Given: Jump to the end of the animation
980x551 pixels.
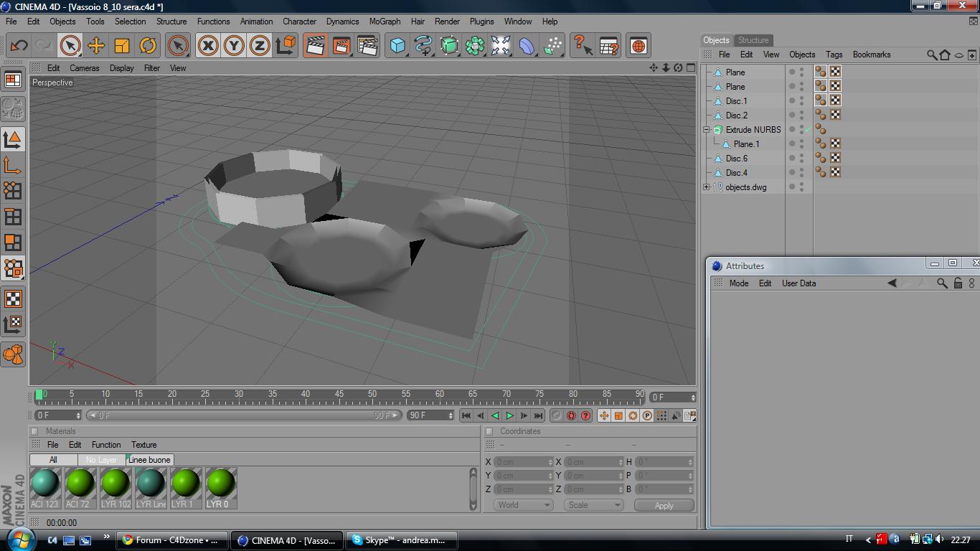Looking at the screenshot, I should pos(538,415).
